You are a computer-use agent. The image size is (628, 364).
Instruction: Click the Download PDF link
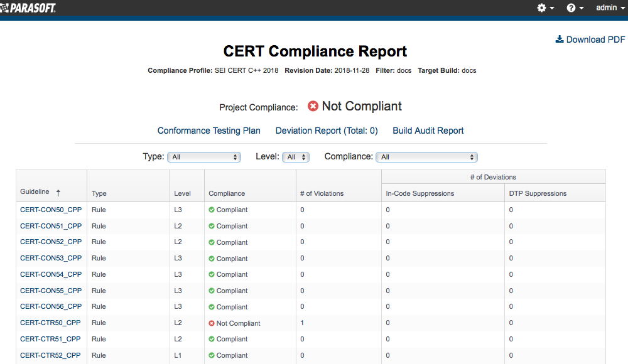595,40
